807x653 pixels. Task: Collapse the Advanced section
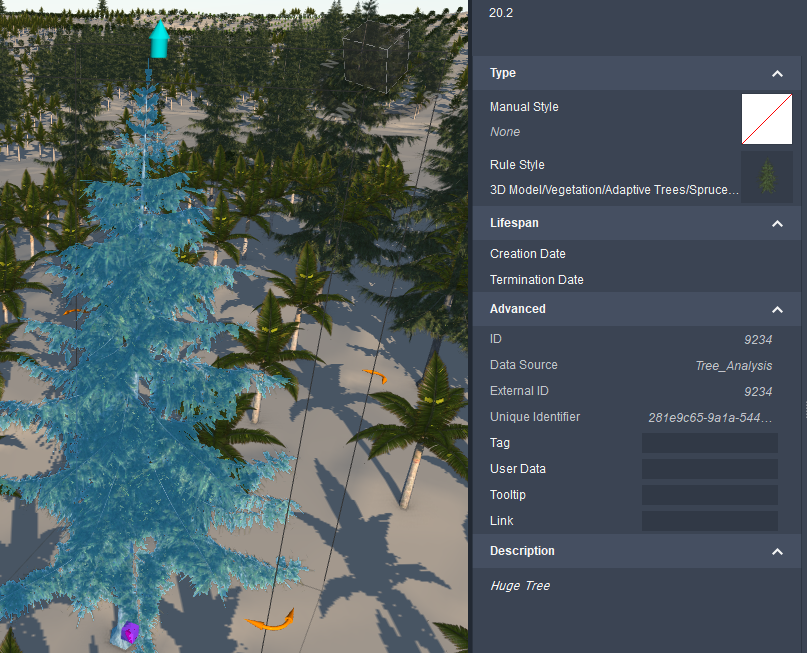point(777,309)
